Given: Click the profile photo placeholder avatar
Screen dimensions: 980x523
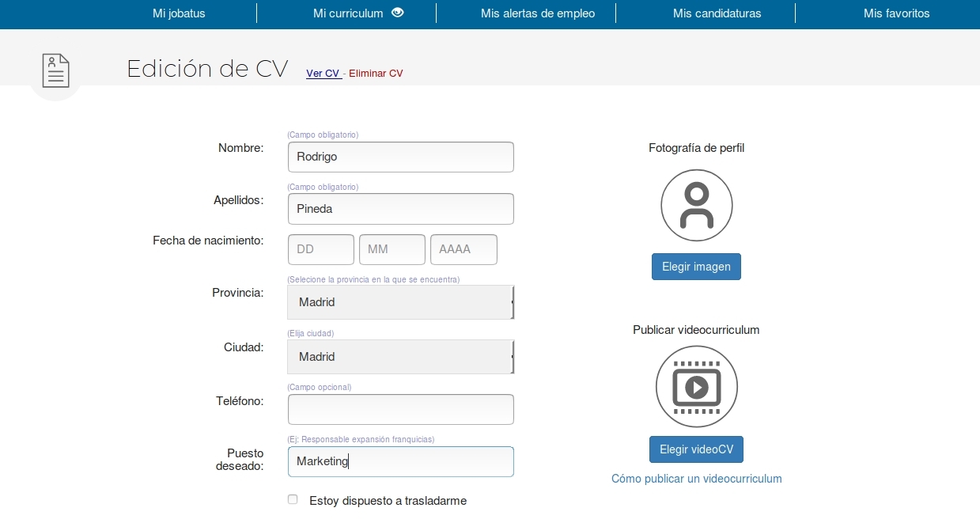Looking at the screenshot, I should 696,206.
